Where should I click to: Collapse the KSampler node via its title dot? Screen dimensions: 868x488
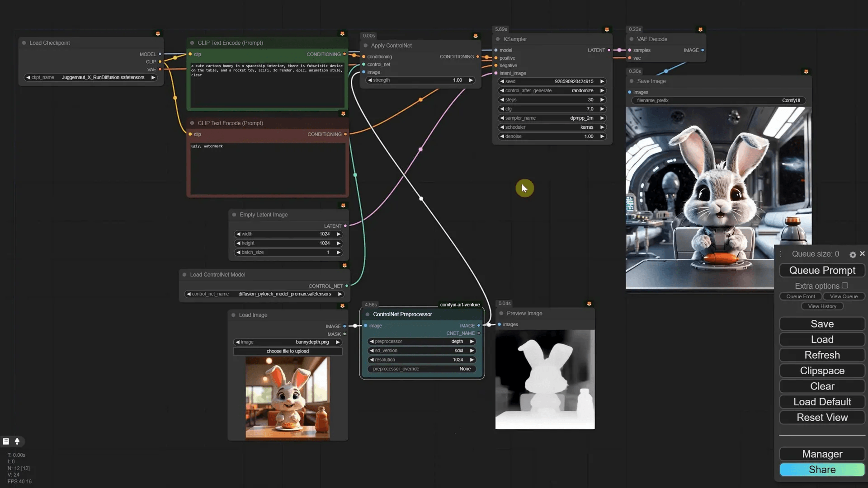click(x=498, y=39)
